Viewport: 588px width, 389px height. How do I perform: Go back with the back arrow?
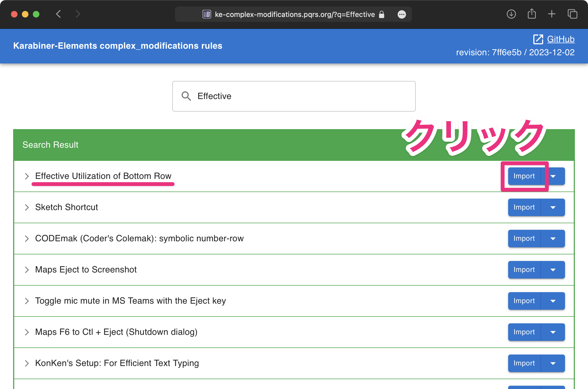[x=58, y=14]
